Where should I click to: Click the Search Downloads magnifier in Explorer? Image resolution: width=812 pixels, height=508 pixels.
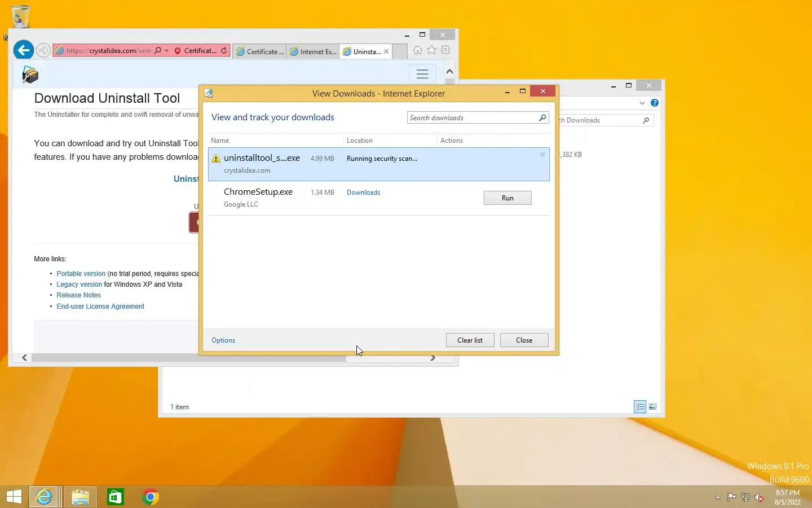tap(646, 120)
